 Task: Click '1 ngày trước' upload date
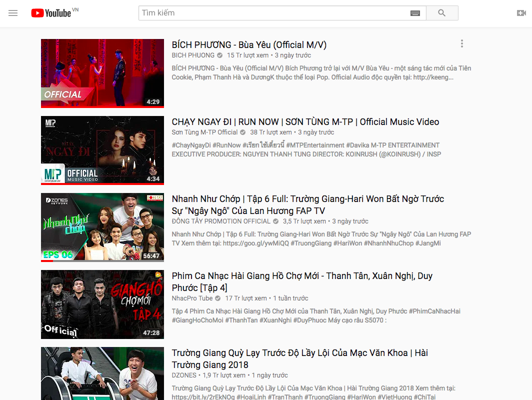coord(269,375)
